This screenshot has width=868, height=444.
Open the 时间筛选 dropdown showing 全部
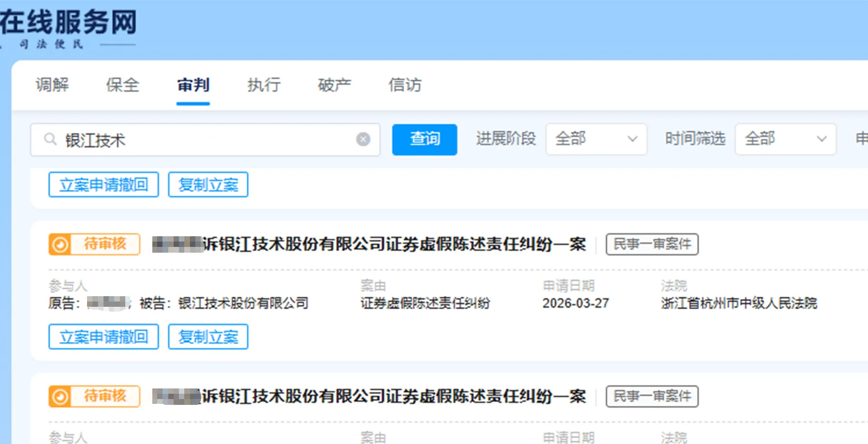(x=785, y=139)
